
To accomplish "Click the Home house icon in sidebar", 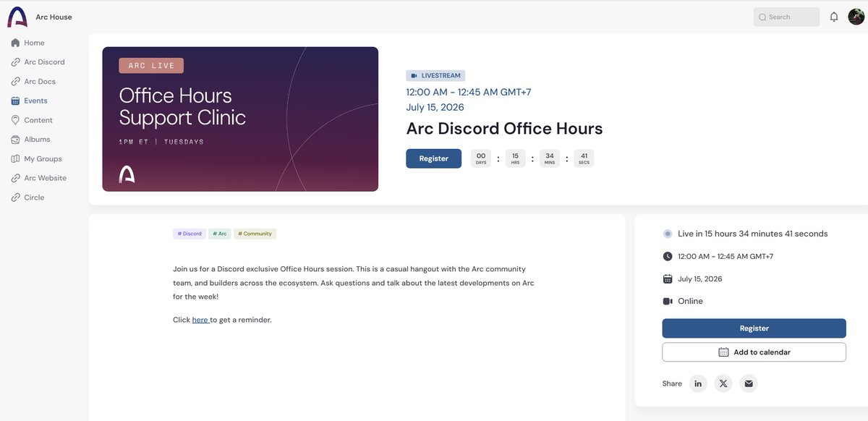I will (x=16, y=43).
